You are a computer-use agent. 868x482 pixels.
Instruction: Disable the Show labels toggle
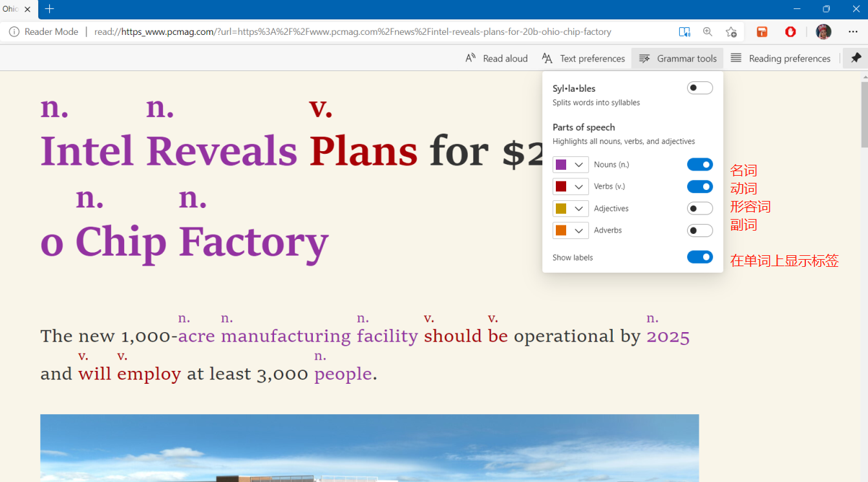pyautogui.click(x=699, y=257)
